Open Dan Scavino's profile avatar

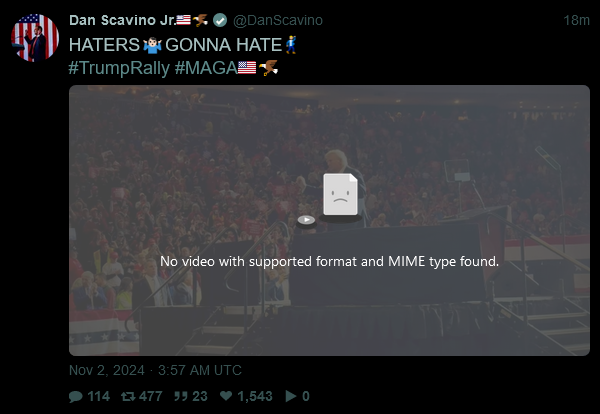point(35,37)
